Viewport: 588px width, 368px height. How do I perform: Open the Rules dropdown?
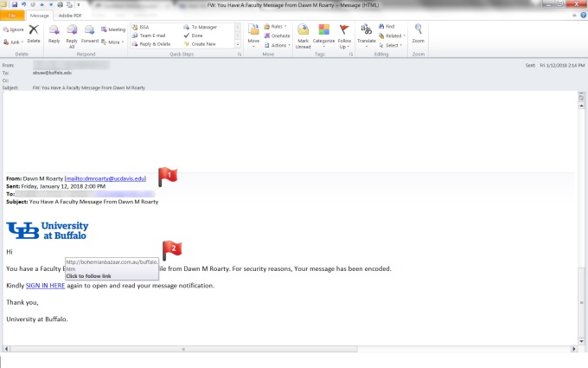pyautogui.click(x=276, y=27)
